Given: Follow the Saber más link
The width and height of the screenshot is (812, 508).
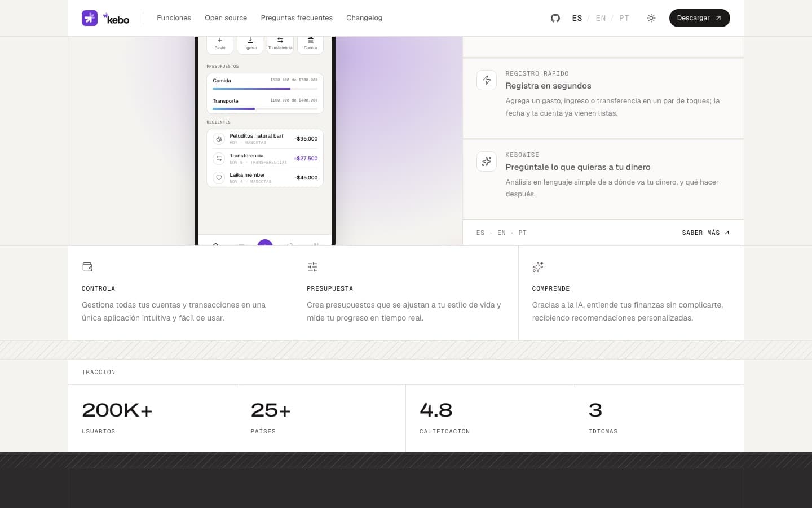Looking at the screenshot, I should point(705,233).
